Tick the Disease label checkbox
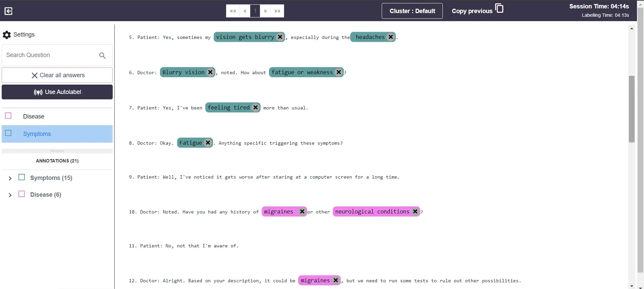The width and height of the screenshot is (644, 289). 8,116
